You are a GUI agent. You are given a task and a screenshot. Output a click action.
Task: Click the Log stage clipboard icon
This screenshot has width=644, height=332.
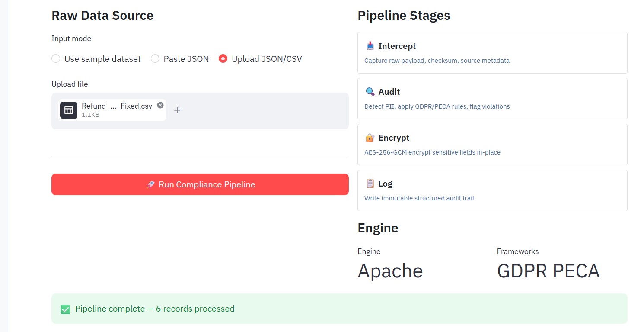tap(370, 184)
